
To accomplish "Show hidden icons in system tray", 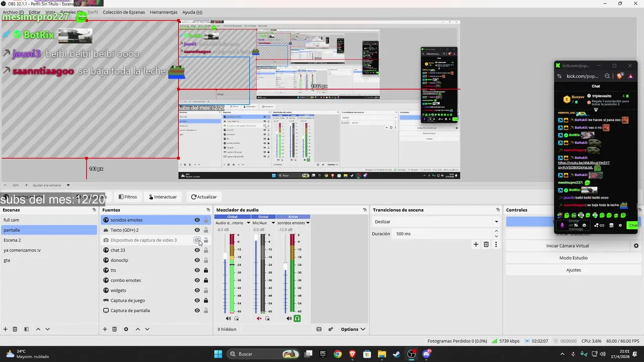I will pyautogui.click(x=562, y=354).
